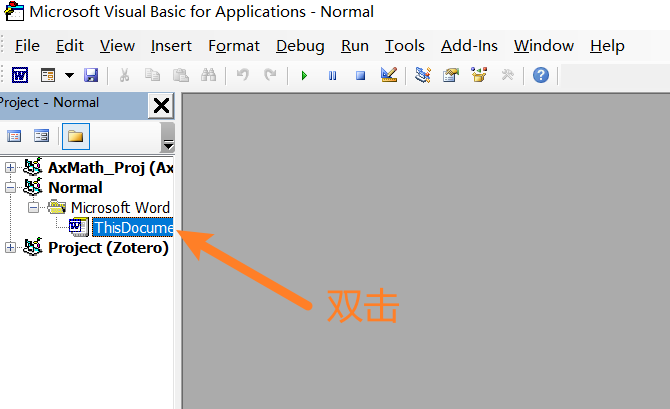Collapse the Normal project node
This screenshot has width=670, height=409.
[x=11, y=188]
